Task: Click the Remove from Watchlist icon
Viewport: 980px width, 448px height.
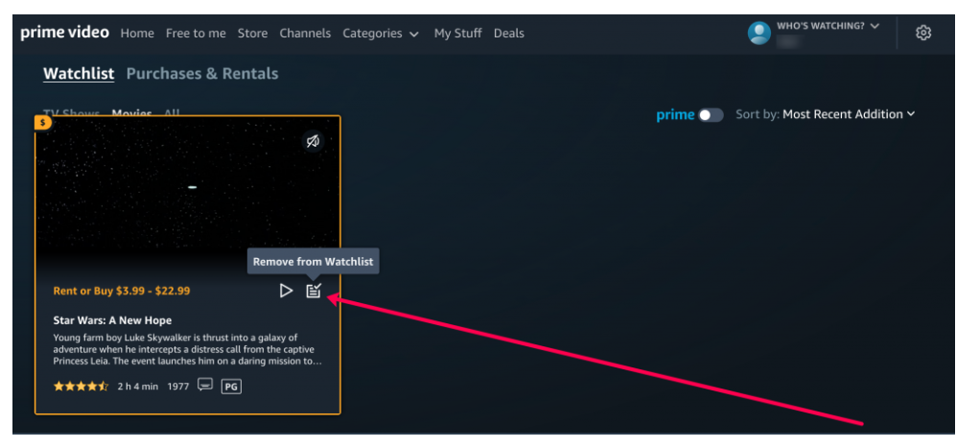Action: [x=314, y=291]
